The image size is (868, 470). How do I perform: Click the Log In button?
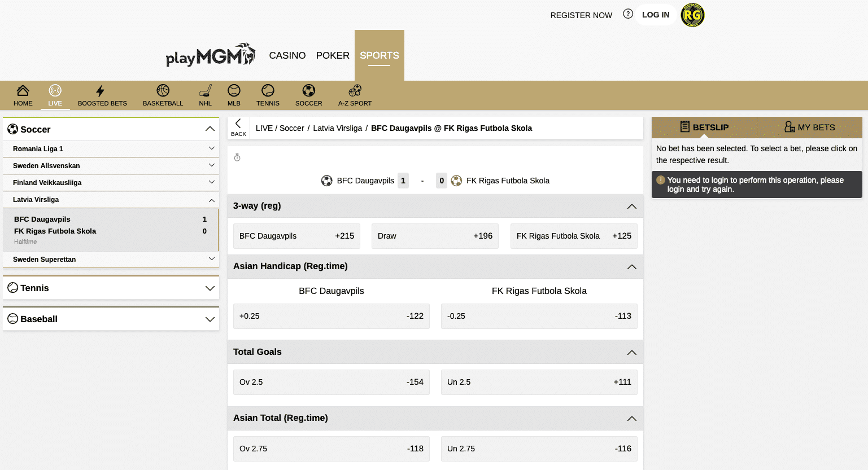(656, 15)
